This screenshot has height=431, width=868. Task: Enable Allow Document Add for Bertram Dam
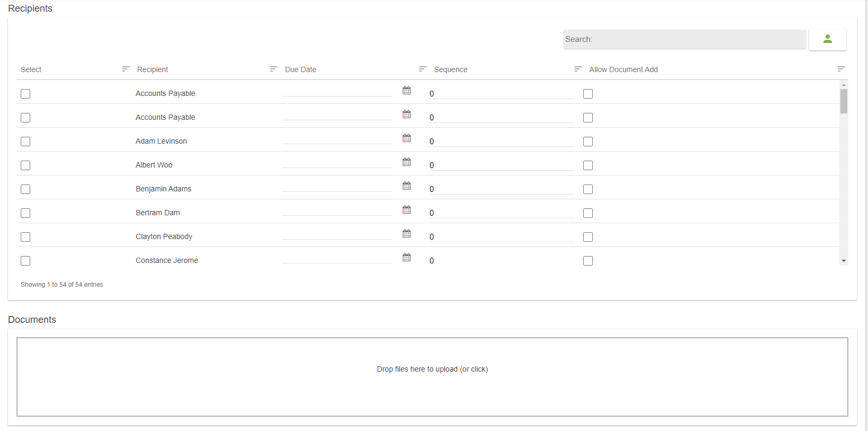(588, 213)
